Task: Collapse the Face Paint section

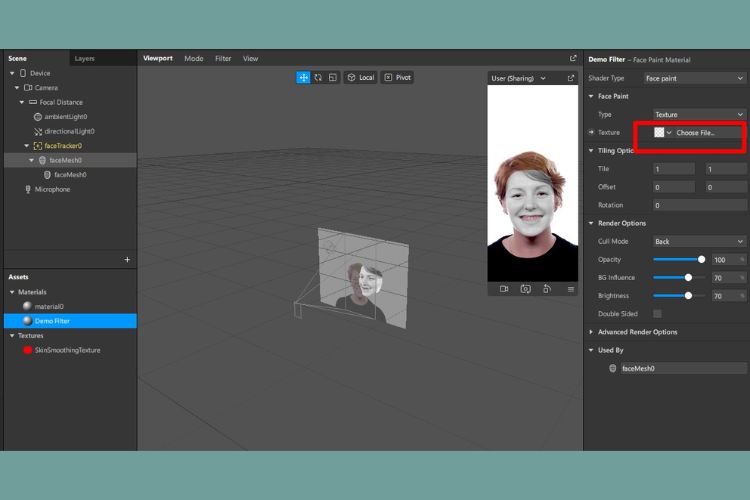Action: [x=591, y=96]
